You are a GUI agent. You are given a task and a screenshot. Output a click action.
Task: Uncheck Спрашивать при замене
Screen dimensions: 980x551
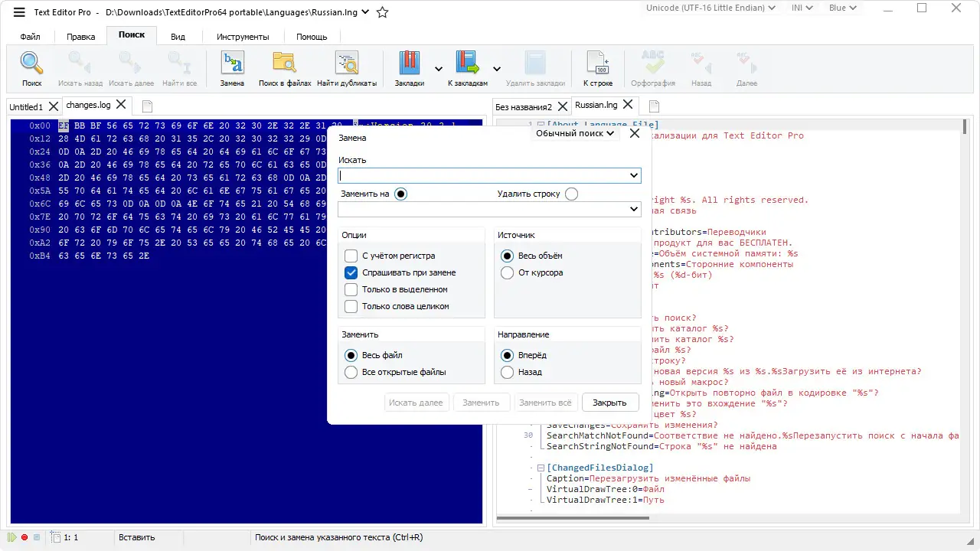click(x=351, y=272)
